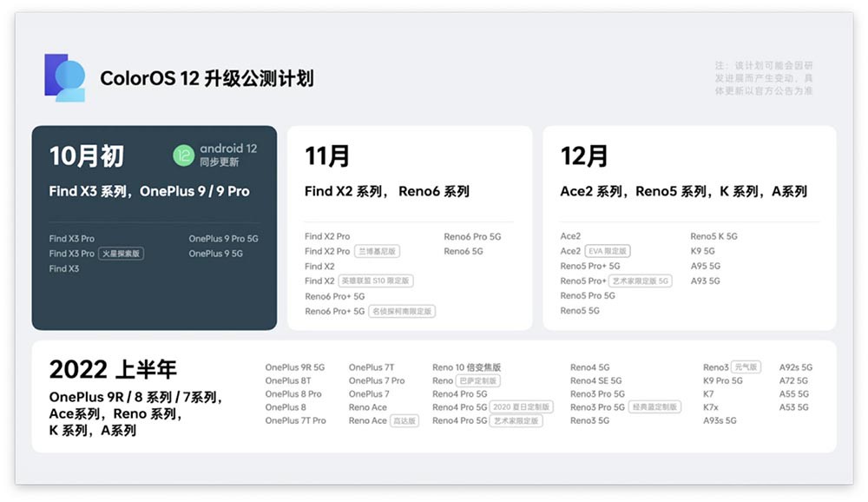Select the "Reno4 SE 5G" entry
This screenshot has height=502, width=868.
pos(595,380)
